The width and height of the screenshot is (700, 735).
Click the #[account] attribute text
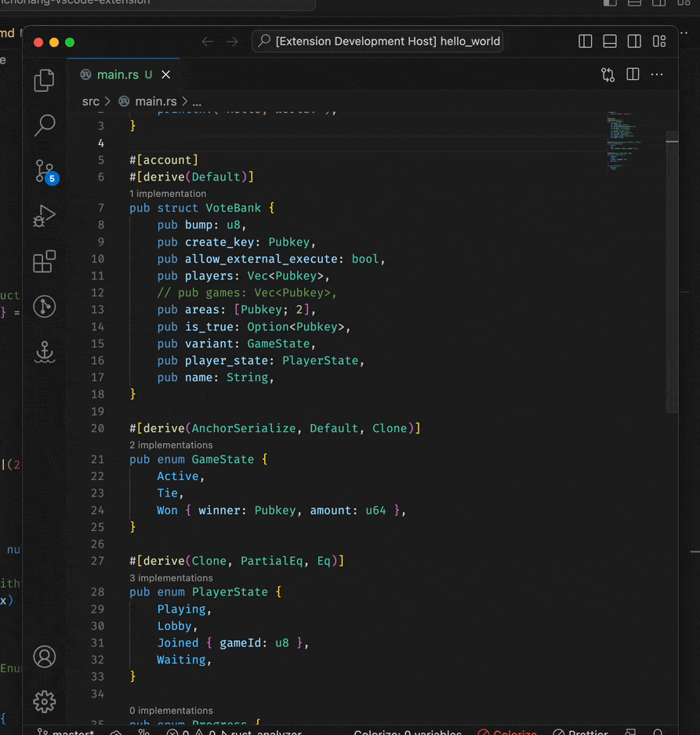click(x=164, y=160)
